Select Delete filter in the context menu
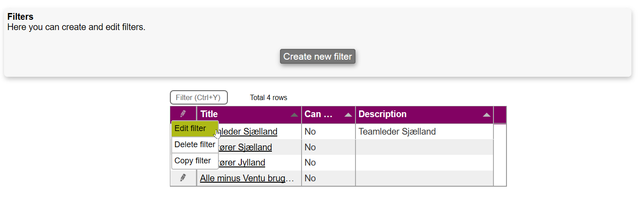This screenshot has height=219, width=644. tap(195, 145)
